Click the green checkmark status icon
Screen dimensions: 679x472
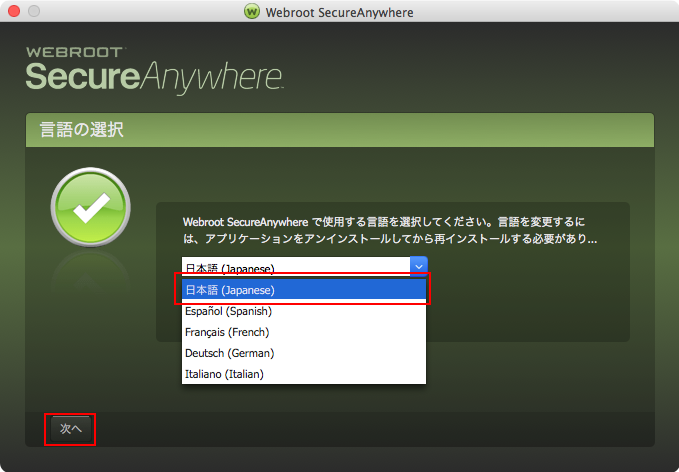tap(91, 207)
